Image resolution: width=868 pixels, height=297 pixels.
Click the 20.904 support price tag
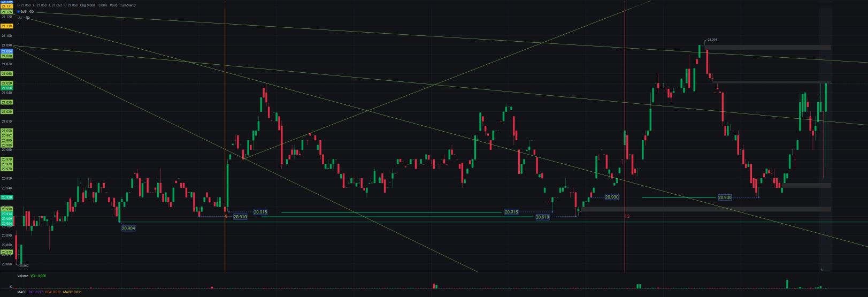click(x=128, y=228)
